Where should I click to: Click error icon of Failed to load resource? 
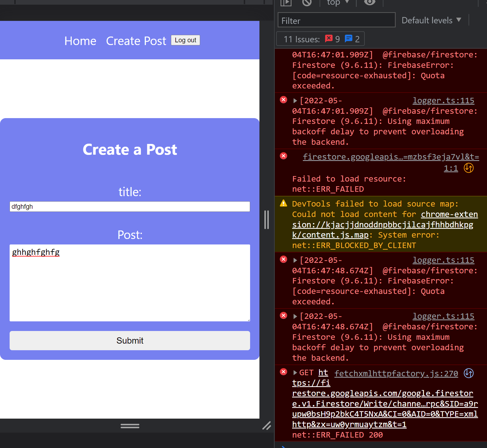click(x=283, y=156)
